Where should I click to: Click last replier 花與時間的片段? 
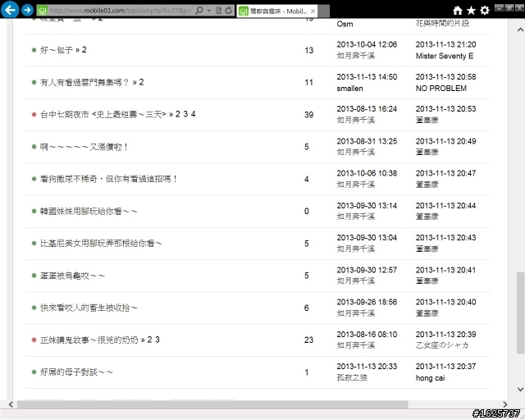pyautogui.click(x=442, y=24)
